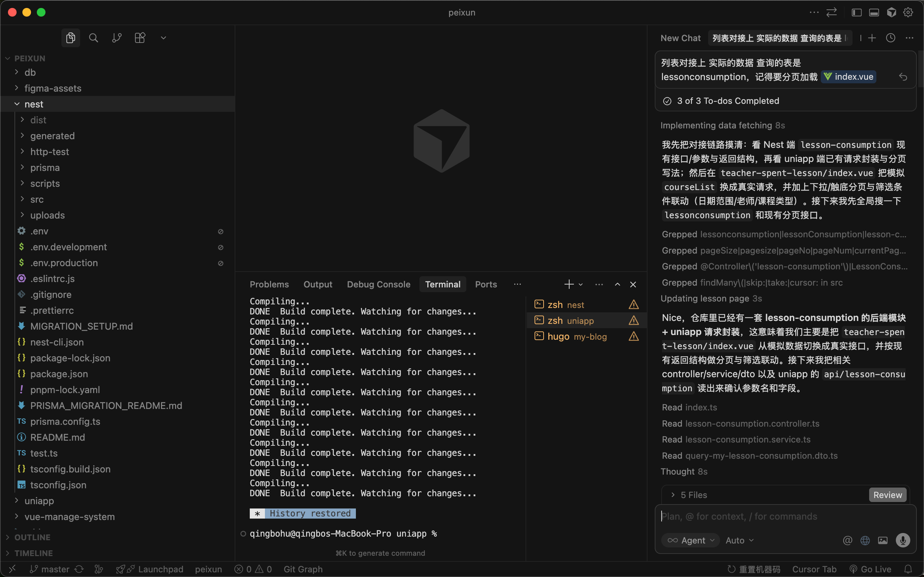Click the Review button
924x577 pixels.
(887, 495)
